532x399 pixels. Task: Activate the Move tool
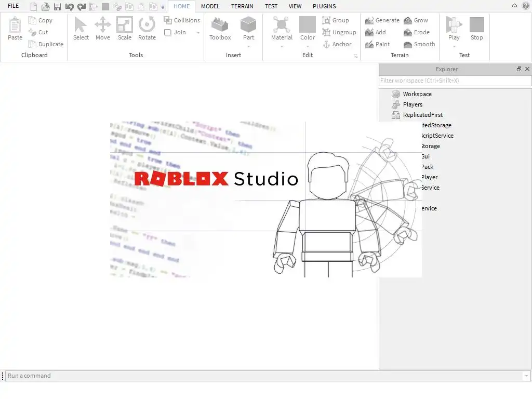pyautogui.click(x=103, y=29)
